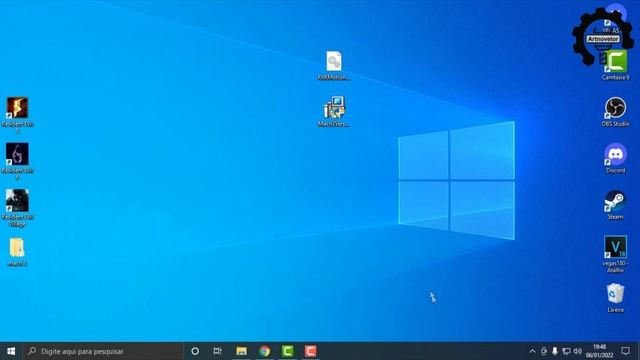The height and width of the screenshot is (360, 640).
Task: Click the 'mach3' folder label text
Action: tap(17, 264)
